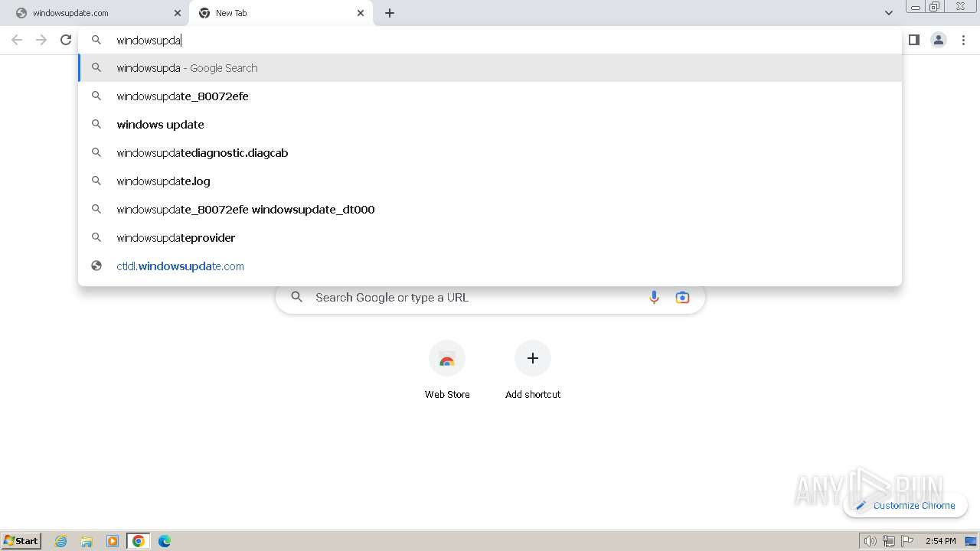Click the Add shortcut button
Screen dimensions: 980x551
(533, 370)
